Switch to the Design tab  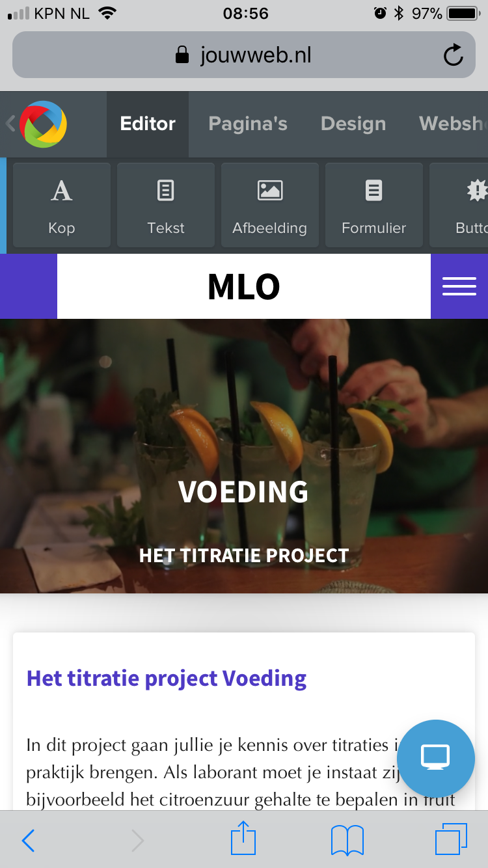tap(353, 124)
